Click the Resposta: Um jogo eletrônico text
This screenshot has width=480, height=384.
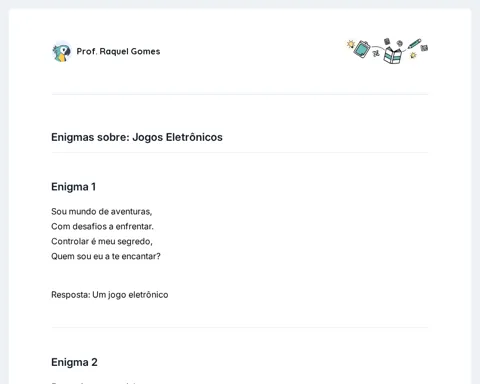[x=109, y=295]
